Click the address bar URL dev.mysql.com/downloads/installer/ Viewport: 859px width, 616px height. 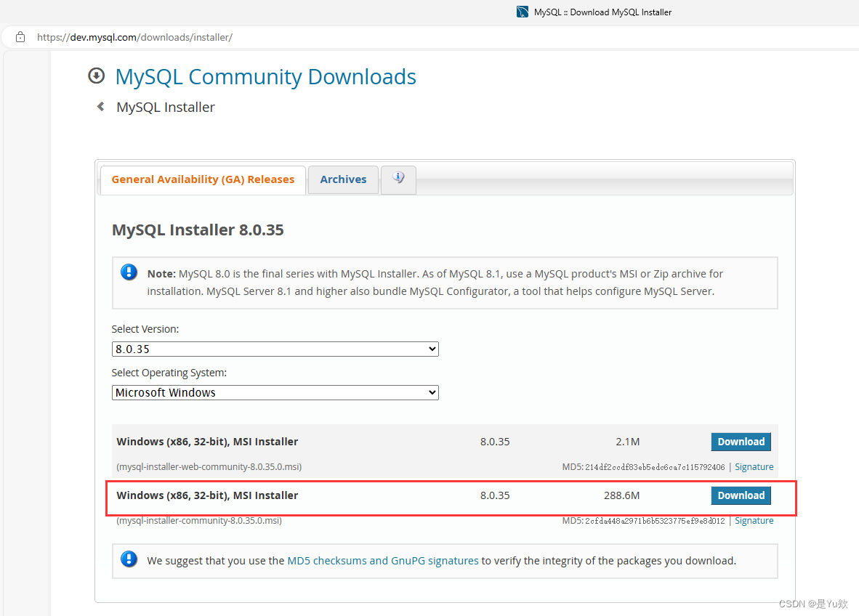coord(134,37)
